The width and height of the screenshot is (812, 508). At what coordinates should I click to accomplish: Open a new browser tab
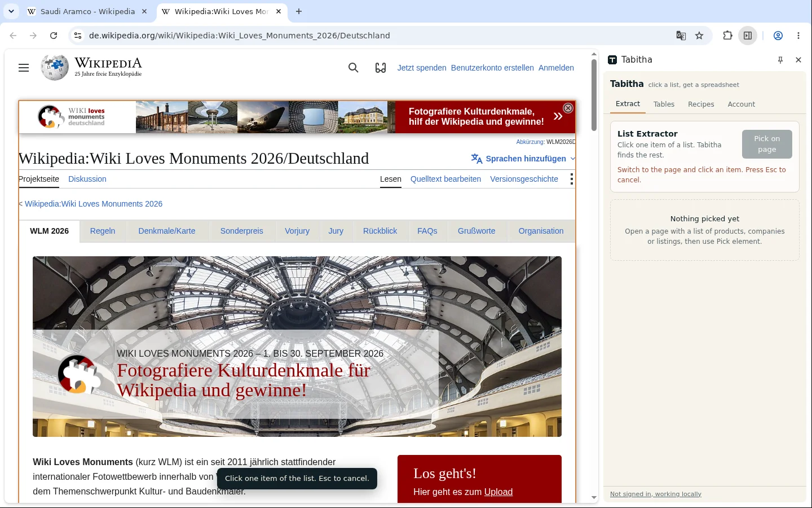click(299, 11)
